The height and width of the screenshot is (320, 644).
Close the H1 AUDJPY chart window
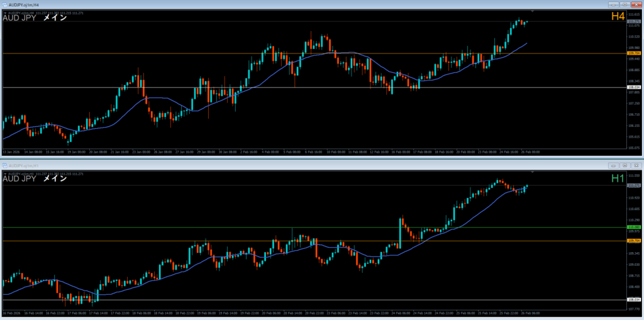(635, 165)
